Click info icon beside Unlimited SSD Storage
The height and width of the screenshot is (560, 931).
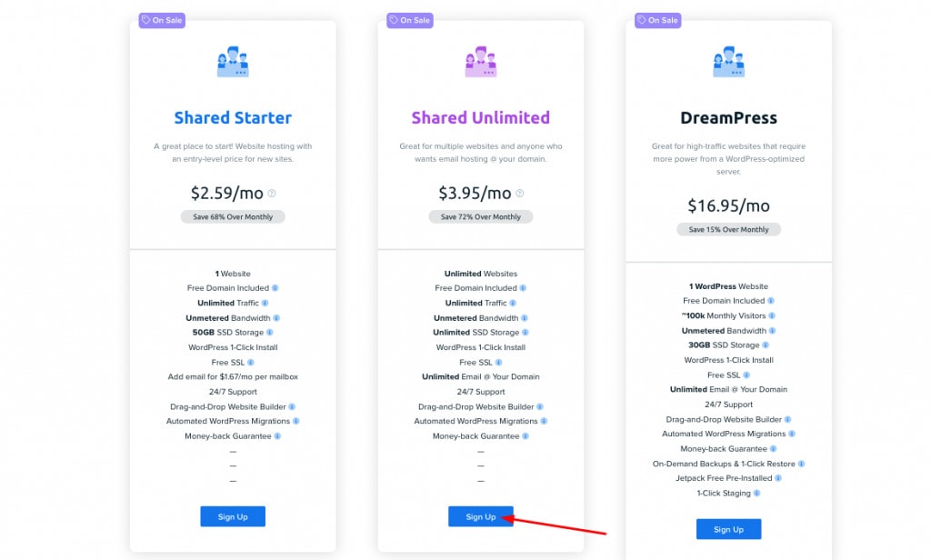526,333
